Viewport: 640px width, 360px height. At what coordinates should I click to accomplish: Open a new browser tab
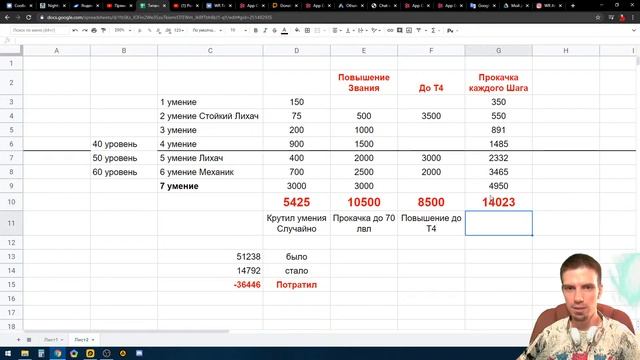click(573, 6)
